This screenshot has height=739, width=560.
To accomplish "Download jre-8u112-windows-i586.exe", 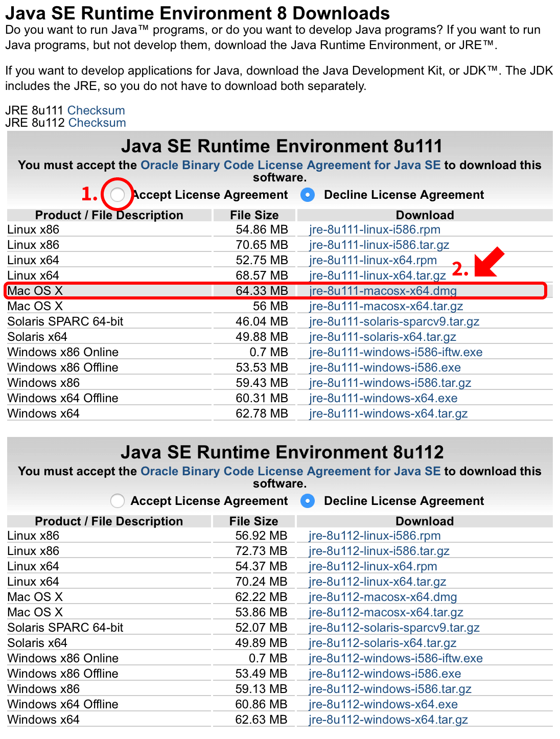I will click(385, 674).
